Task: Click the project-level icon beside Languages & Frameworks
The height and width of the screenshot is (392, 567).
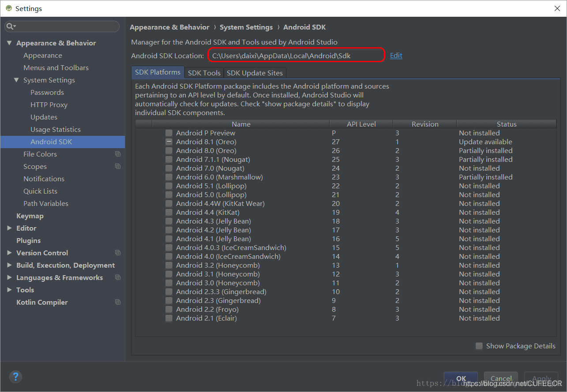Action: pyautogui.click(x=118, y=277)
